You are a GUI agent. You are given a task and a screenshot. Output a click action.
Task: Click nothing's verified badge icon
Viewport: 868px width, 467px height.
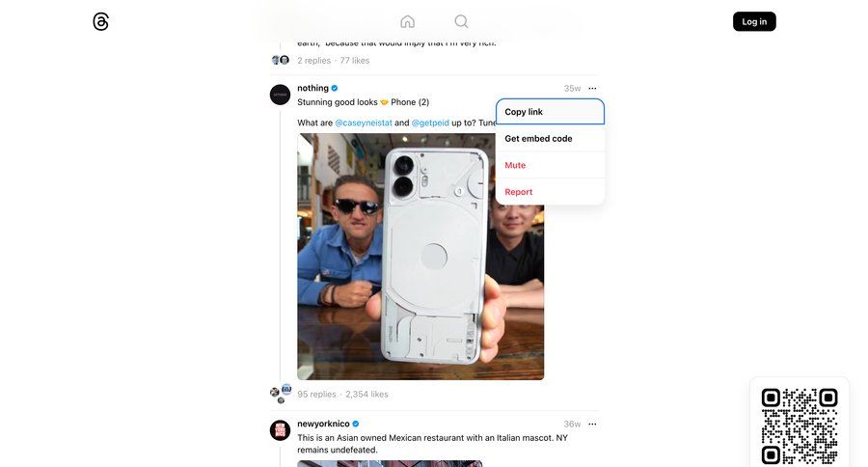pos(335,88)
